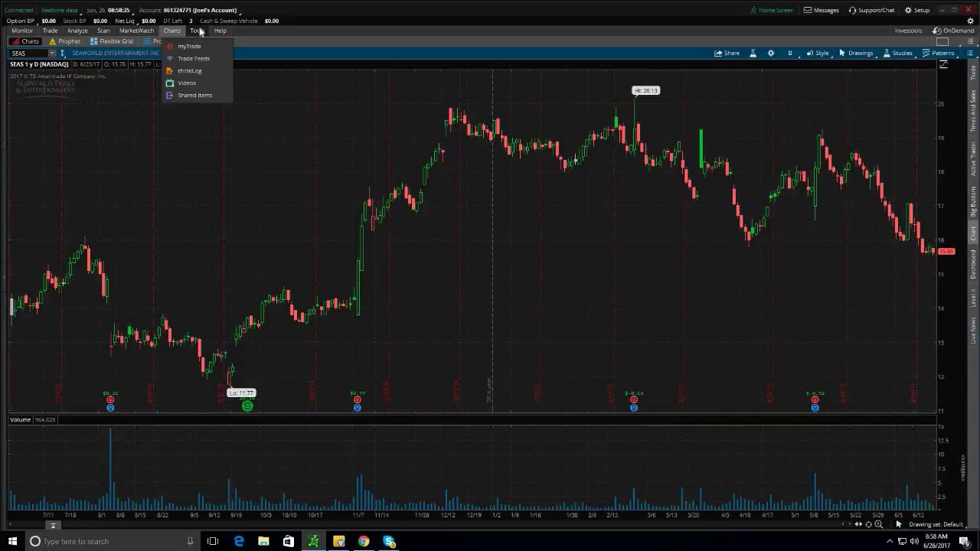Click the chart grid layout rectangle icon
980x551 pixels.
point(943,41)
